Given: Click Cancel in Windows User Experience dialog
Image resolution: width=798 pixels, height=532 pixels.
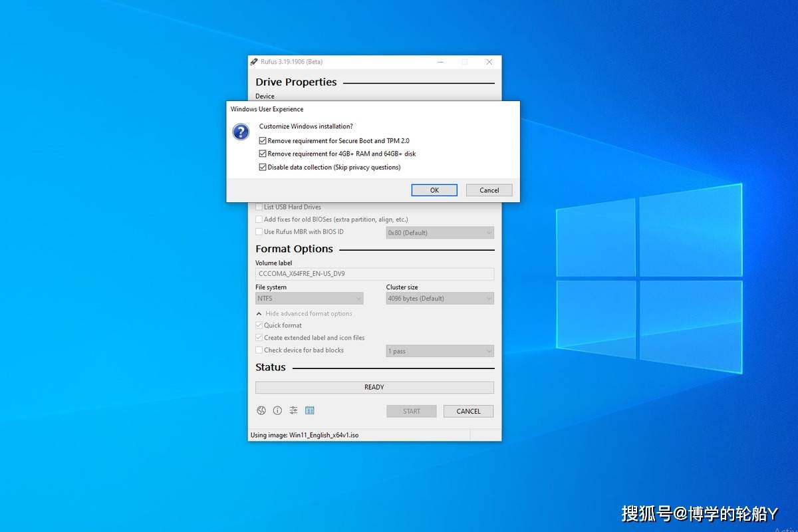Looking at the screenshot, I should point(489,190).
